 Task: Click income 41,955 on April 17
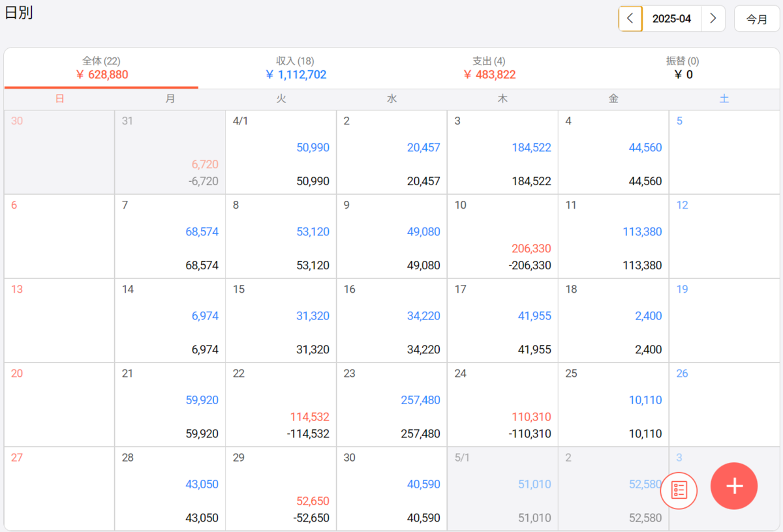coord(534,316)
